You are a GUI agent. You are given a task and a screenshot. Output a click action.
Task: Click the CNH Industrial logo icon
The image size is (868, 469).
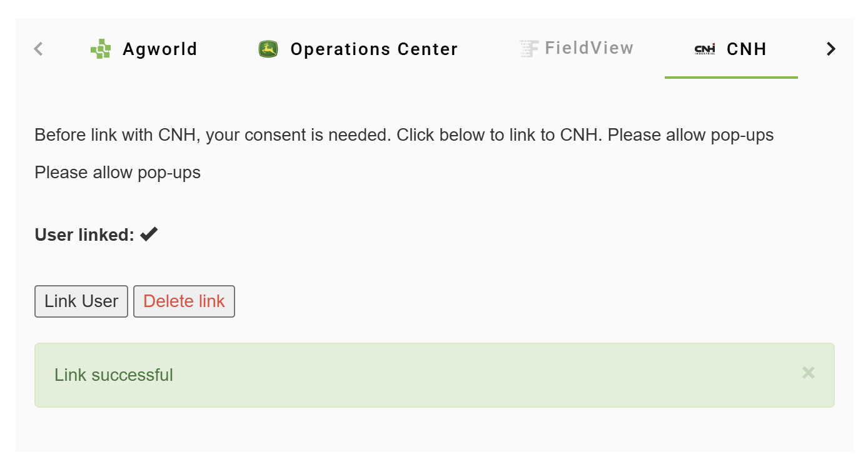(705, 49)
